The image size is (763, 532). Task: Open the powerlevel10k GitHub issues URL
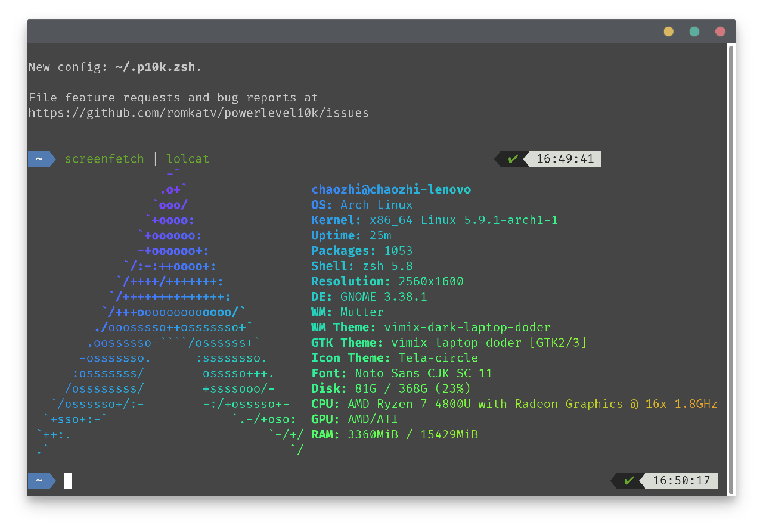click(198, 113)
